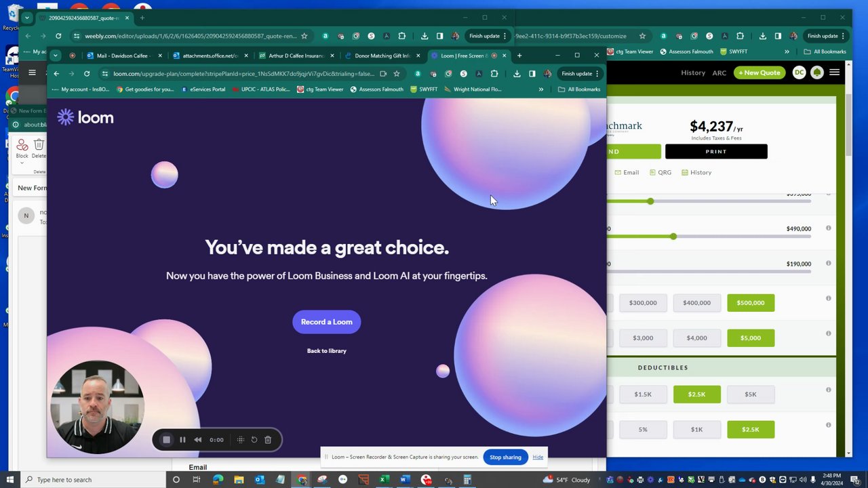868x488 pixels.
Task: Open History in the quote app top bar
Action: pos(693,73)
